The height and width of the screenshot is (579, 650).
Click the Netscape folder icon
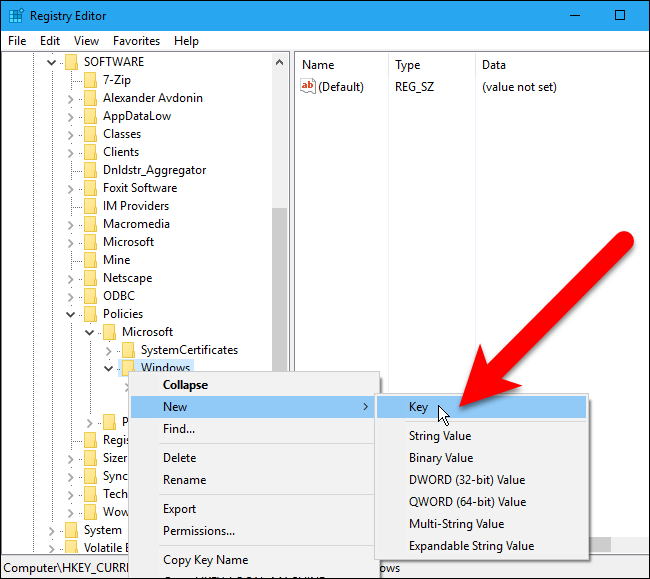pyautogui.click(x=90, y=278)
